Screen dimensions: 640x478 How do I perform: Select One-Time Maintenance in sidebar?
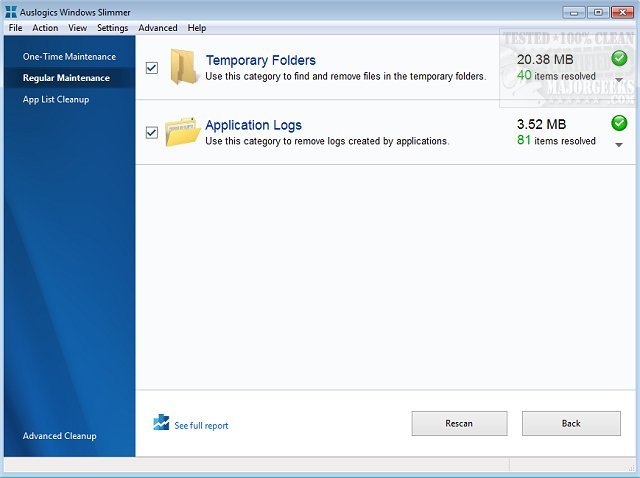69,57
